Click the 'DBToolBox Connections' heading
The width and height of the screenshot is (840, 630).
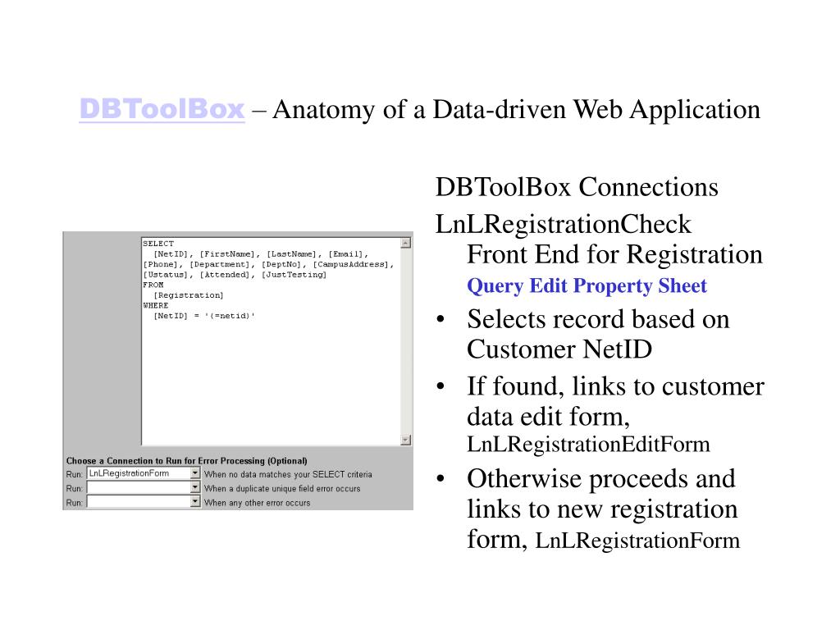[x=577, y=187]
